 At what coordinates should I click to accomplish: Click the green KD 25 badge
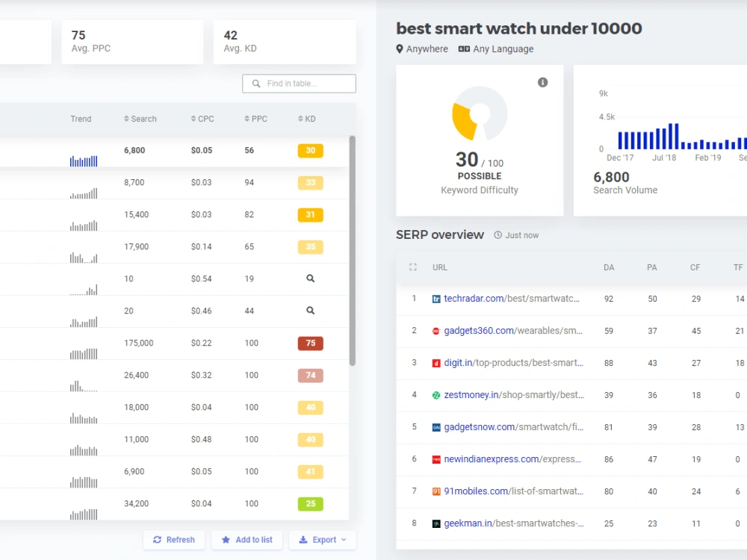click(310, 504)
